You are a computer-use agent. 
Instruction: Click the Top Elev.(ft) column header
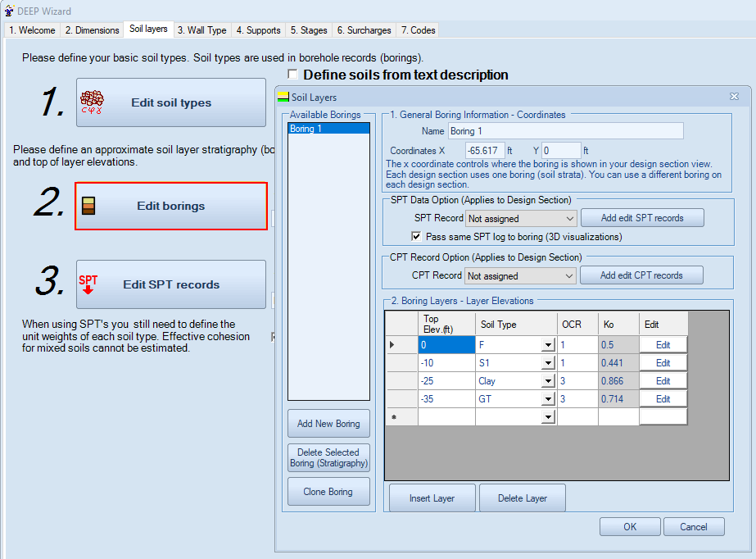point(446,324)
